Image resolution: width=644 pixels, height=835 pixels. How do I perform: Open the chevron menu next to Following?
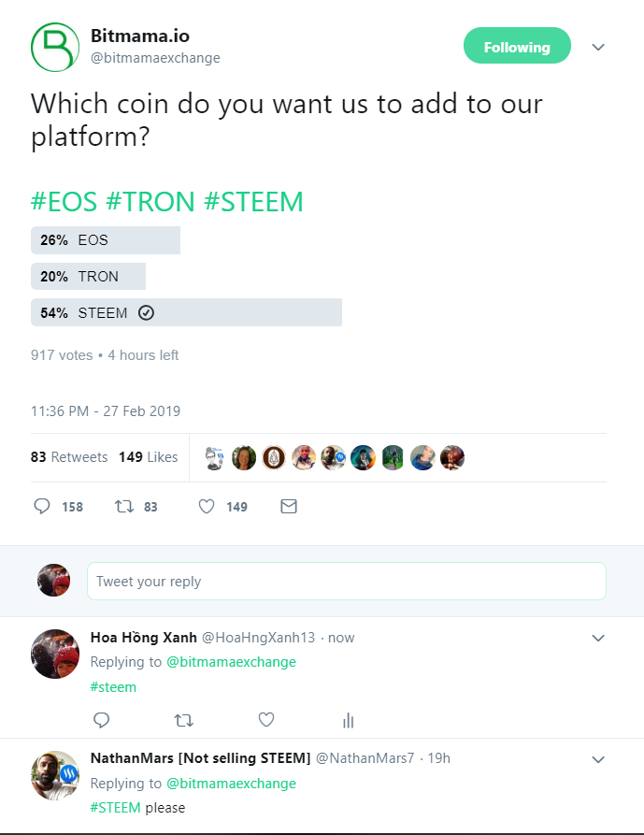point(598,47)
